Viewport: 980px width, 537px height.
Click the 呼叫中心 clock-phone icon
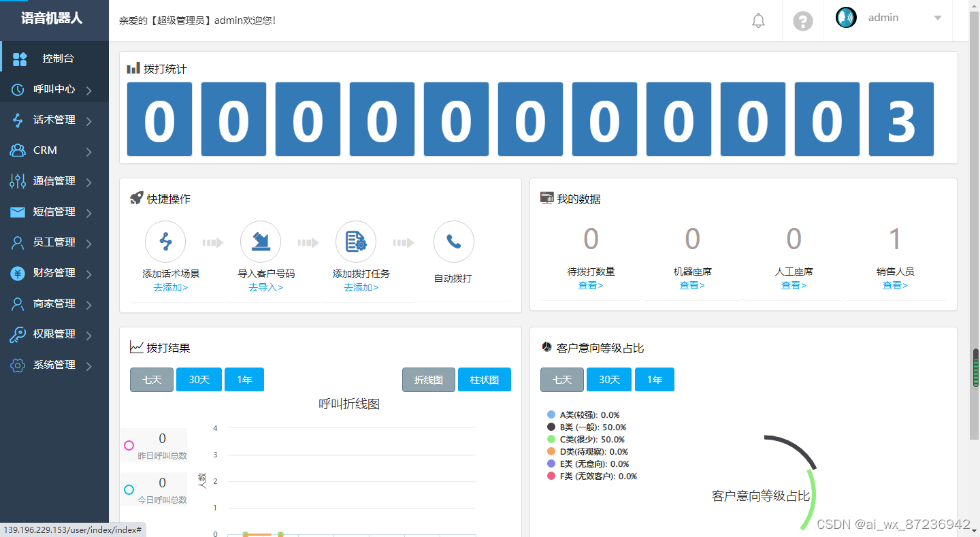click(x=18, y=89)
